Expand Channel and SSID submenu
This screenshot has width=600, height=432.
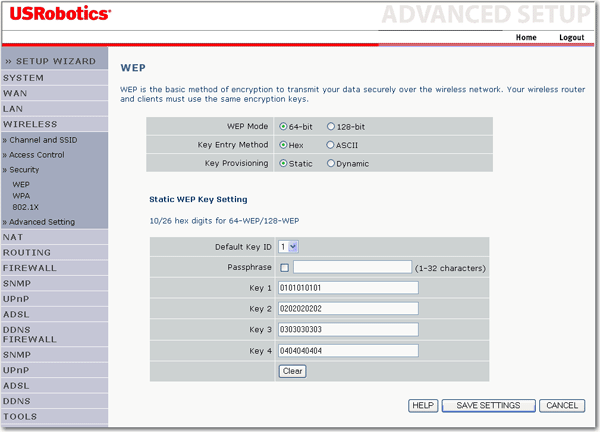[x=40, y=140]
